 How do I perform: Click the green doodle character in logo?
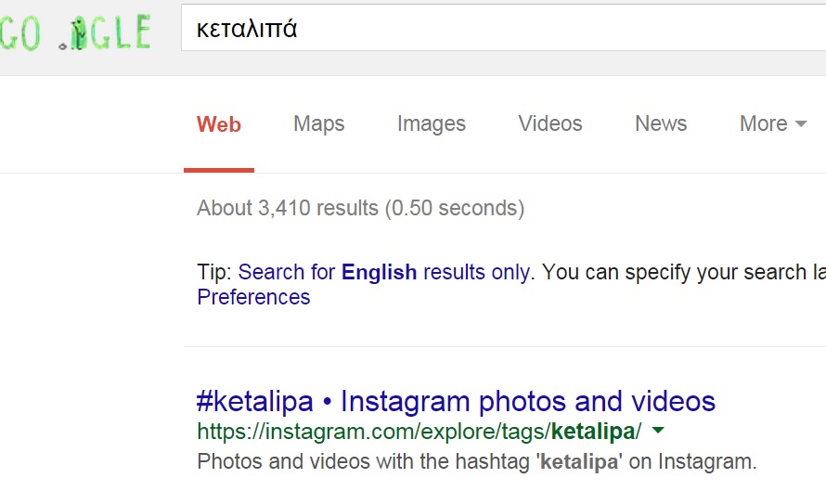pyautogui.click(x=79, y=33)
